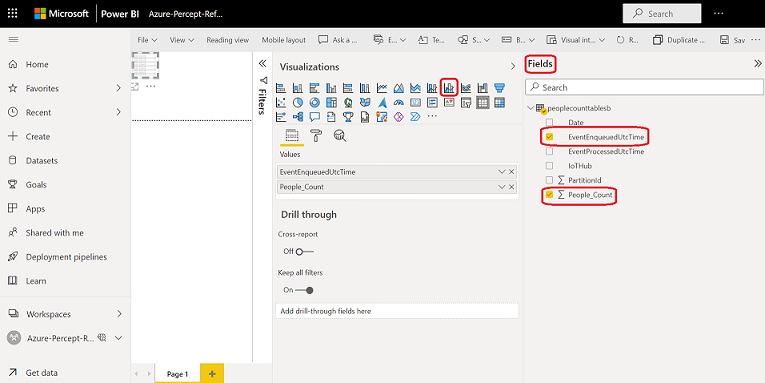765x383 pixels.
Task: Pick the Power Apps visual
Action: (399, 117)
